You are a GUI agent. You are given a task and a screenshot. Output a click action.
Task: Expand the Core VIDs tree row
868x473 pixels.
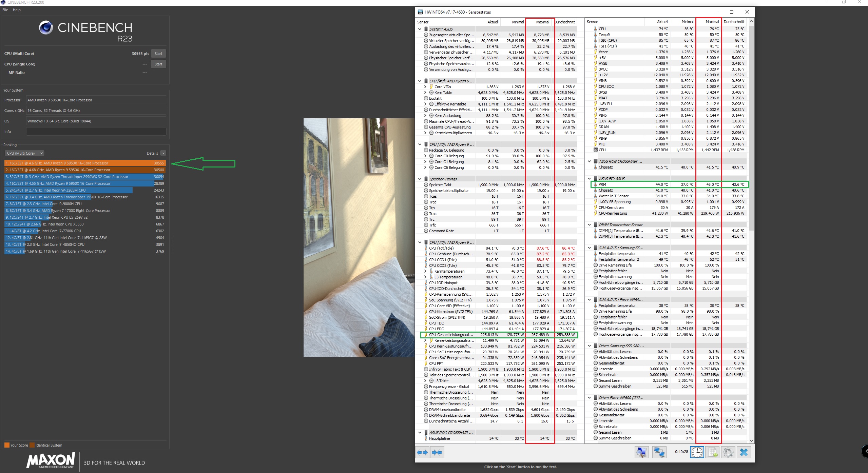click(x=425, y=87)
